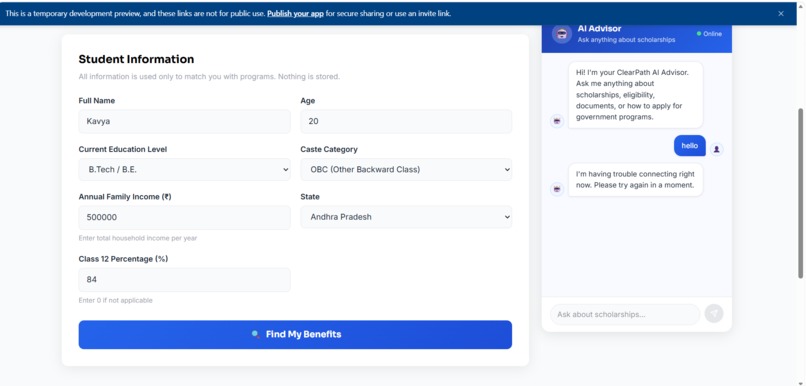Click the magnifier icon in Find My Benefits
Screen dimensions: 806x386
(255, 334)
